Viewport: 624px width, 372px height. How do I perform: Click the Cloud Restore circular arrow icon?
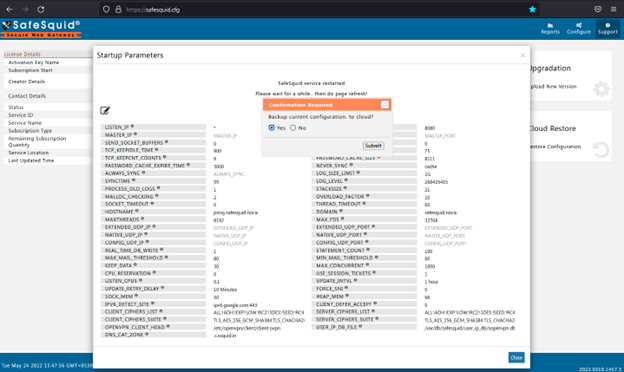coord(601,150)
